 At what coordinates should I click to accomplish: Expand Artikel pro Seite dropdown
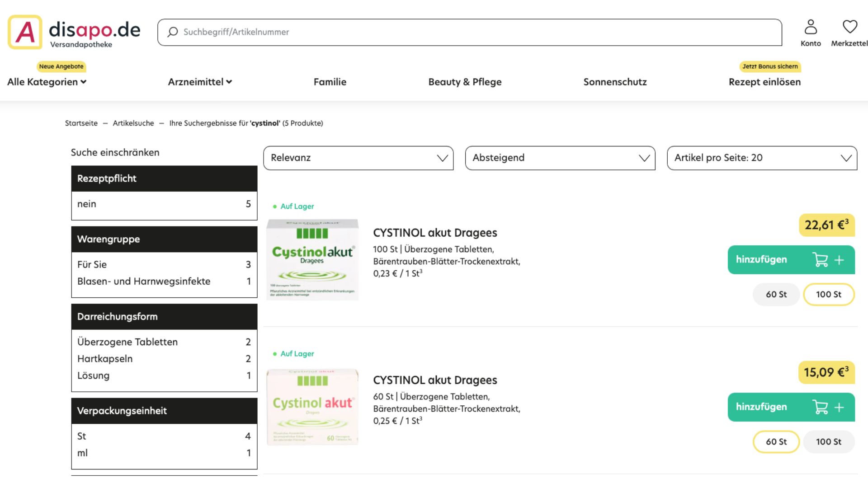click(x=762, y=158)
